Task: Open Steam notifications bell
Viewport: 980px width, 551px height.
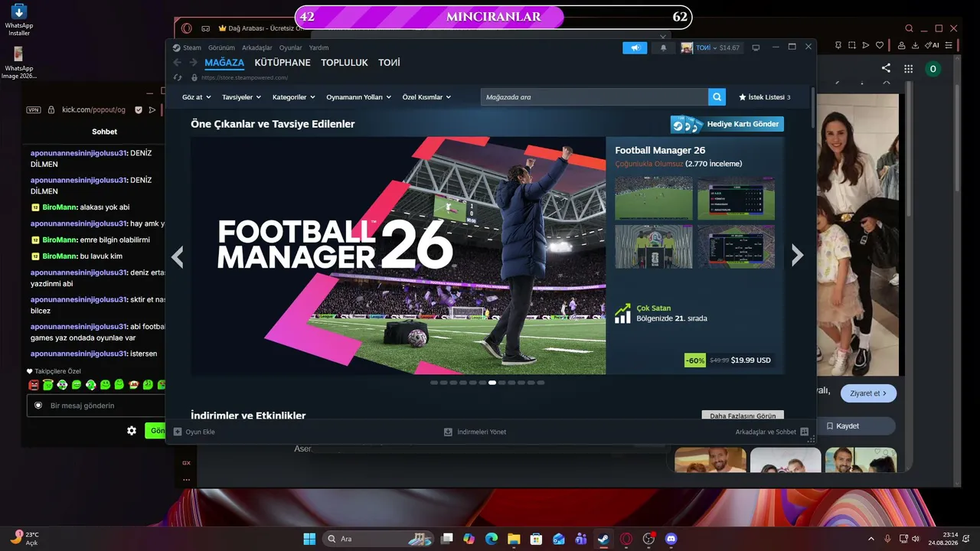Action: click(x=663, y=47)
